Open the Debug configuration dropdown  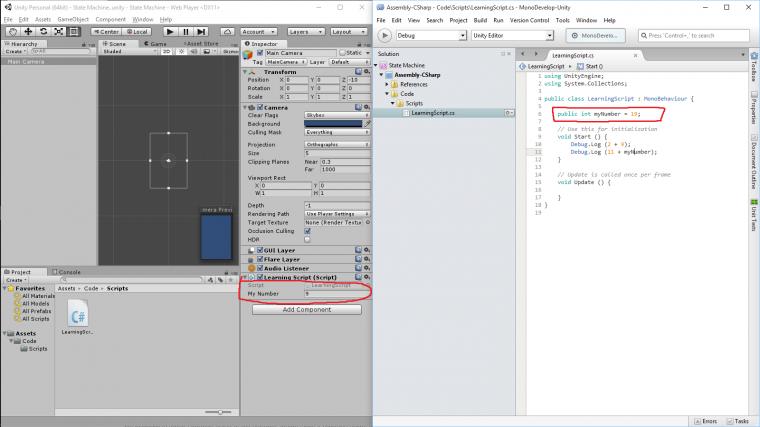click(431, 35)
